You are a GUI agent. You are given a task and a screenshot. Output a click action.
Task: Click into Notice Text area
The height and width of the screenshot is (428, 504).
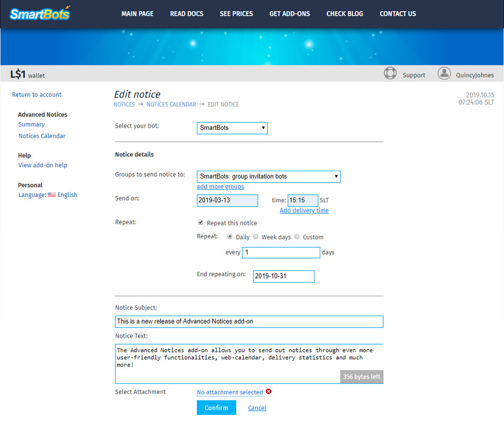(x=249, y=364)
